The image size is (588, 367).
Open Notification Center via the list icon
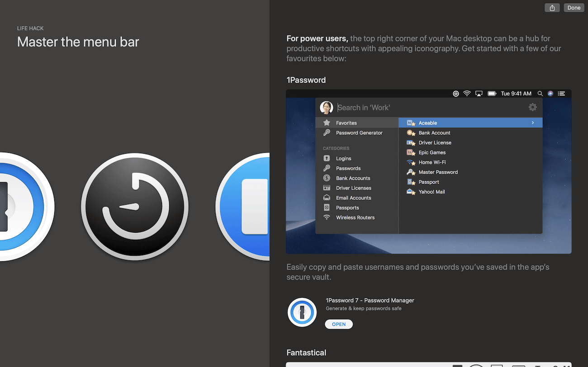click(x=561, y=94)
